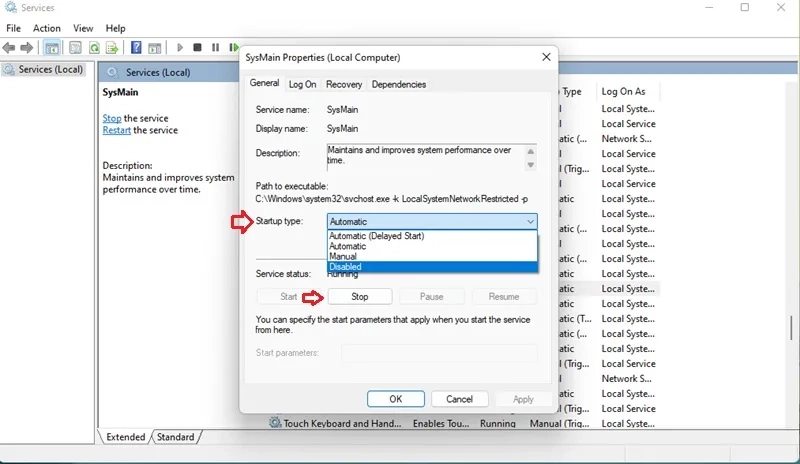Open the Action menu
Screen dimensions: 800x464
(x=47, y=28)
